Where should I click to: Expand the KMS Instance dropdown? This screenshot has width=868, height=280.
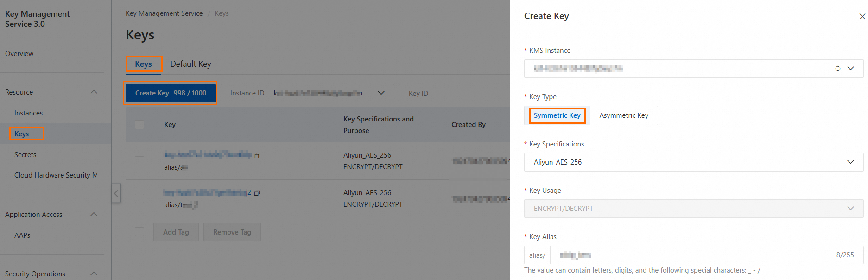pos(850,69)
